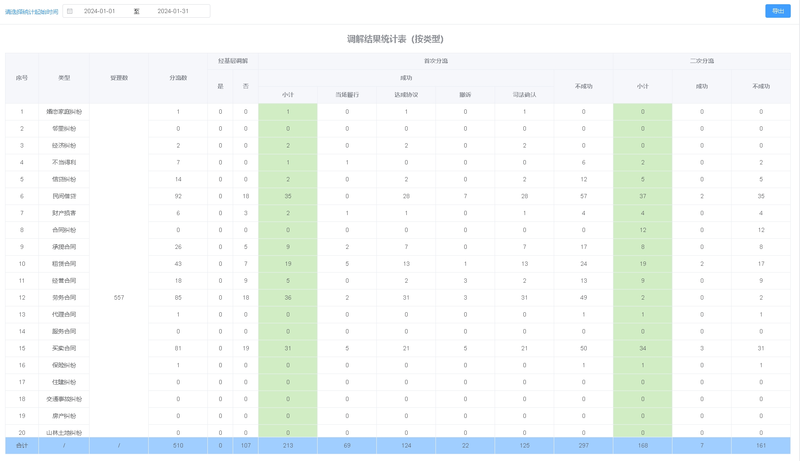
Task: Click the 是 header under 经基层调解
Action: click(220, 87)
